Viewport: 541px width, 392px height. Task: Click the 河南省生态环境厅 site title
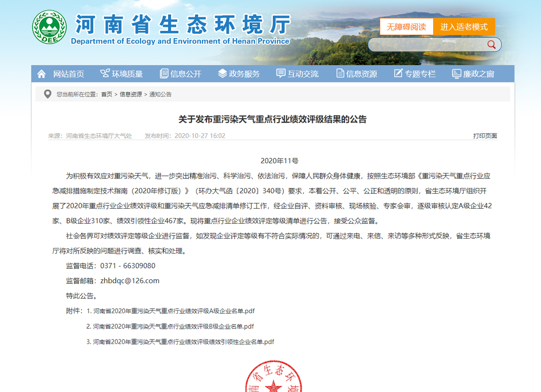pos(183,24)
